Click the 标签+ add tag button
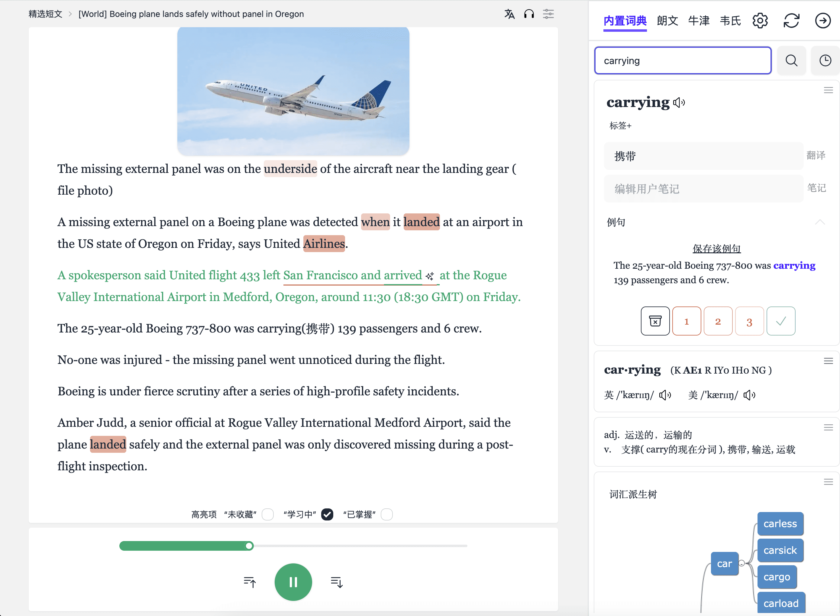This screenshot has height=616, width=840. pos(621,126)
